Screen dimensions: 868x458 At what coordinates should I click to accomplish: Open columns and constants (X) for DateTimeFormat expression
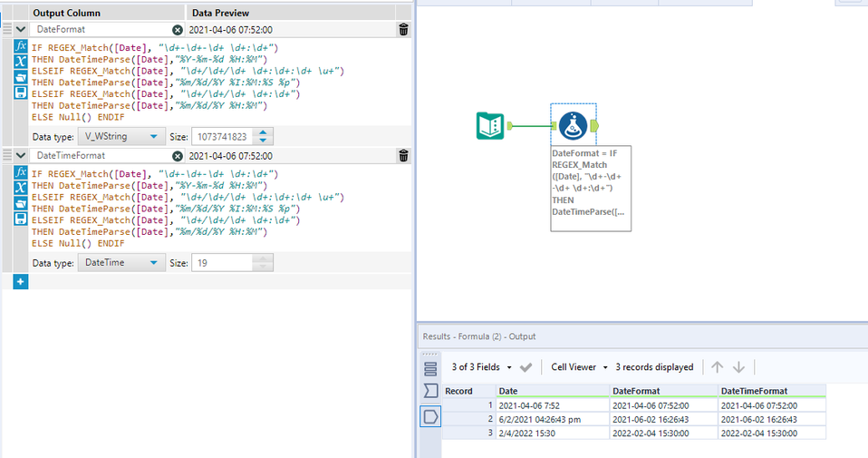[21, 188]
